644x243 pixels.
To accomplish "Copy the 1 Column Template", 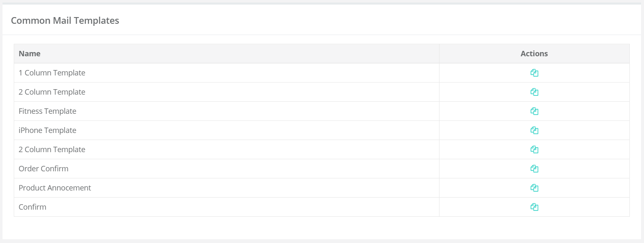I will [534, 73].
